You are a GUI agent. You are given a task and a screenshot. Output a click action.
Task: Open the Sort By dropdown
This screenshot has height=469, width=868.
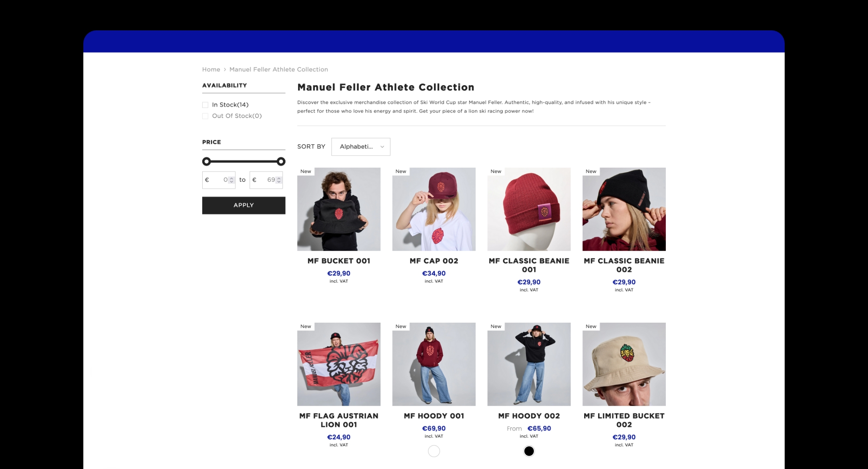(361, 147)
